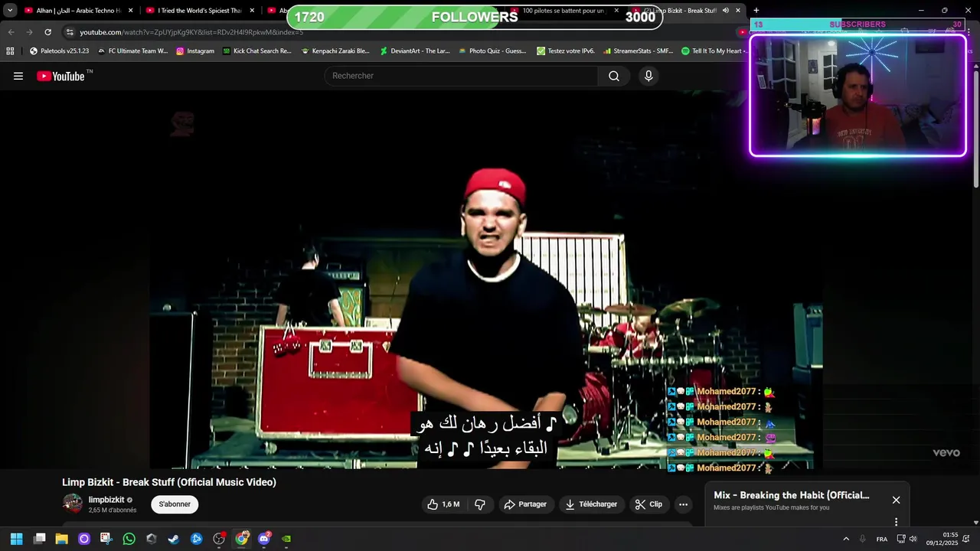Close the World's Spiciest tab
The width and height of the screenshot is (980, 551).
(252, 11)
